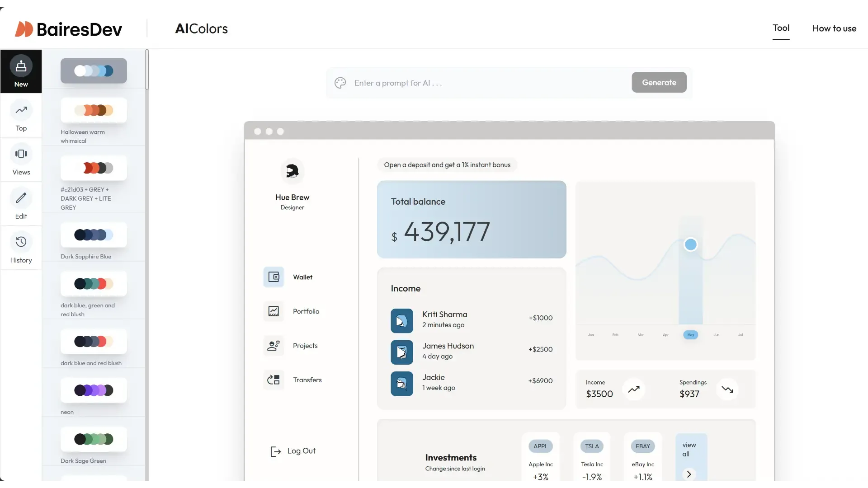Screen dimensions: 868x488
Task: Click the Generate button
Action: coord(659,82)
